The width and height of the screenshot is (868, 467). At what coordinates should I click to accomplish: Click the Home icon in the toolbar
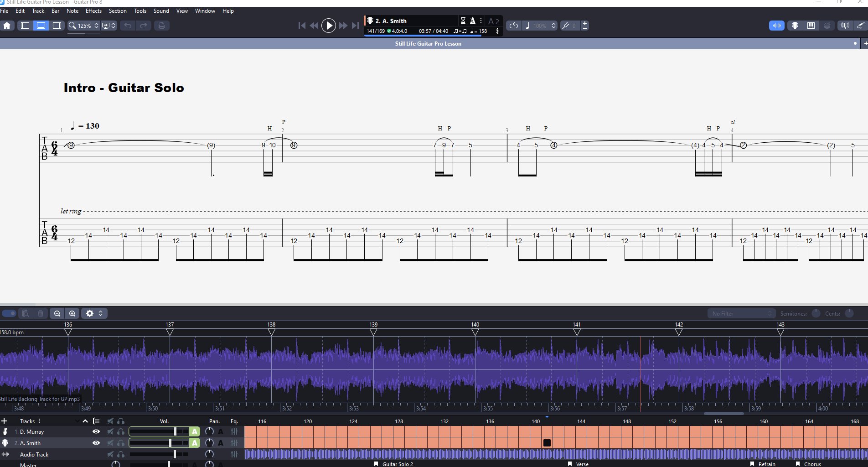tap(7, 26)
